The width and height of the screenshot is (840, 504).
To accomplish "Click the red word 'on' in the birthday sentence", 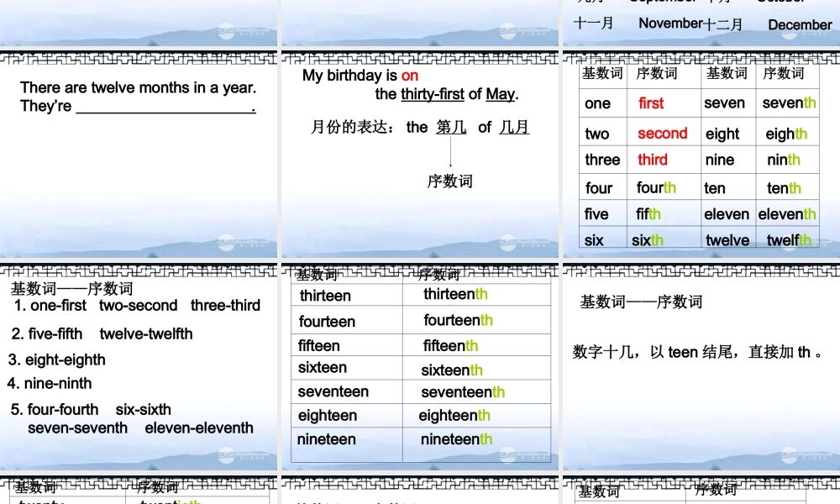I will tap(410, 76).
